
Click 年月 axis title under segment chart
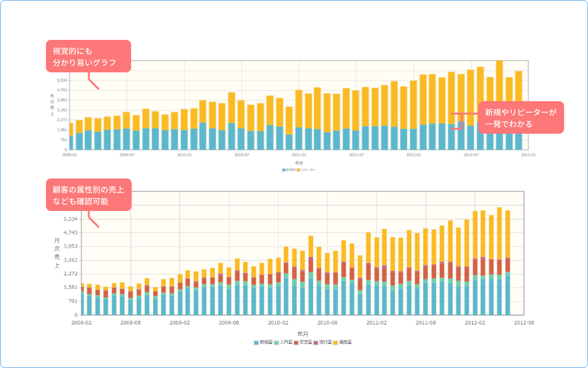tap(303, 334)
